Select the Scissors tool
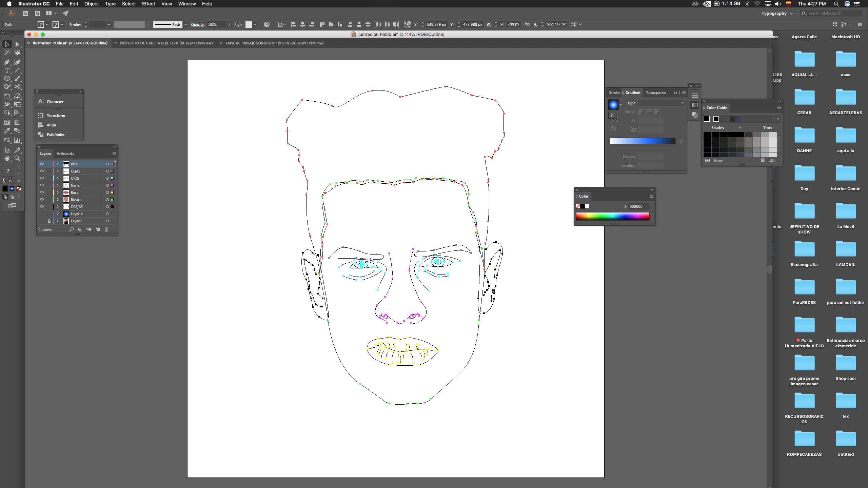Viewport: 868px width, 488px height. (17, 87)
